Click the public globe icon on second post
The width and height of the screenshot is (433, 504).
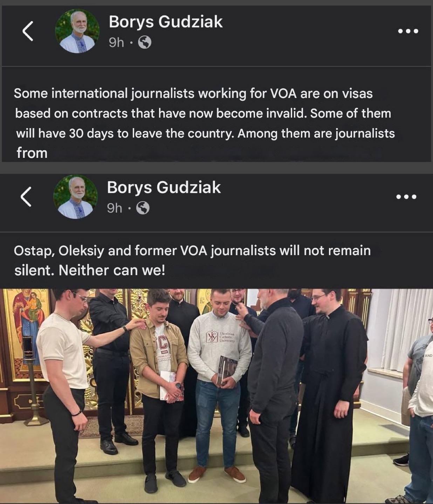[x=143, y=208]
